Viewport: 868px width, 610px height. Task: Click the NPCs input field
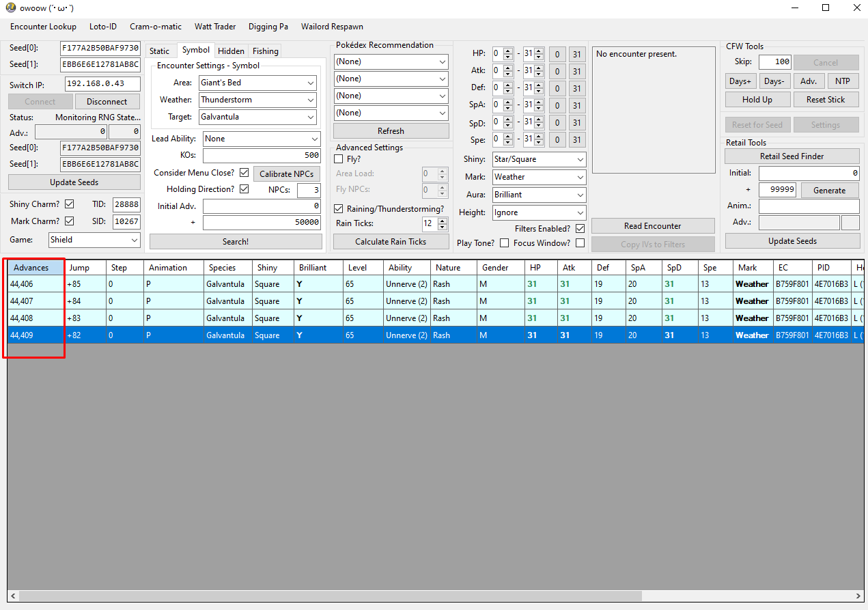click(309, 190)
